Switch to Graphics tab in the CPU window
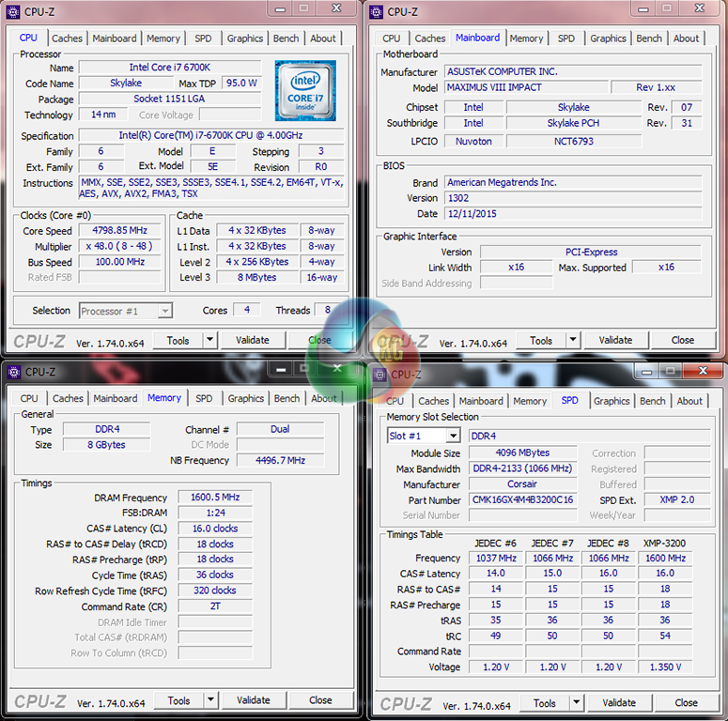This screenshot has width=728, height=721. pos(244,38)
